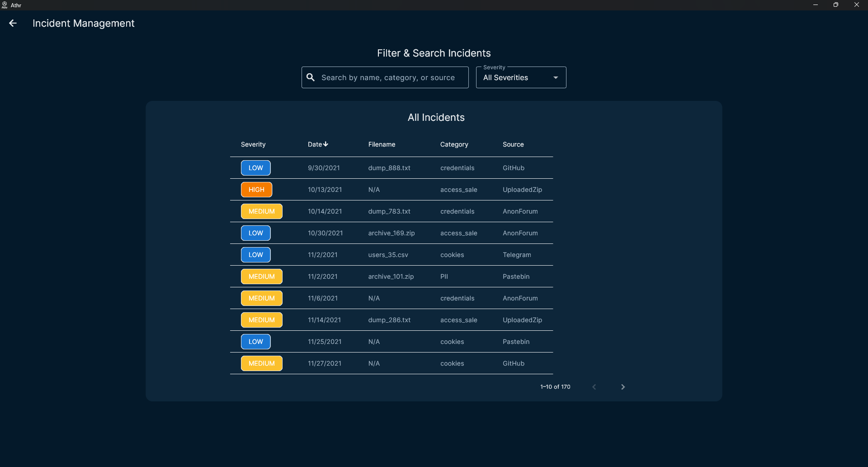Click GitHub source in dump_888.txt row
868x467 pixels.
pyautogui.click(x=514, y=168)
